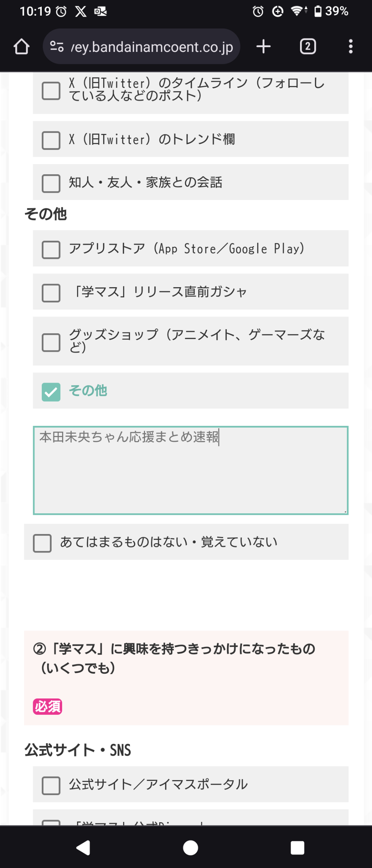Tap the text area resize handle corner
372x868 pixels.
point(345,512)
